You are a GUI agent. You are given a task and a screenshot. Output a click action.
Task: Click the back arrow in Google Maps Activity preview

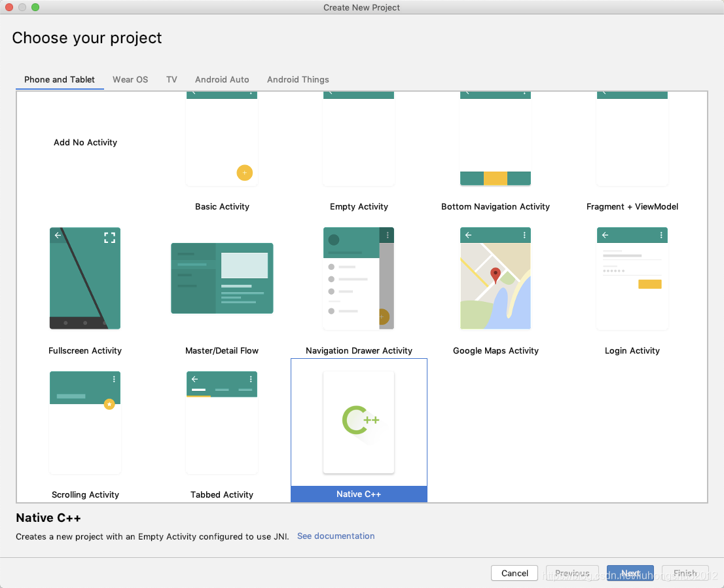pos(468,235)
